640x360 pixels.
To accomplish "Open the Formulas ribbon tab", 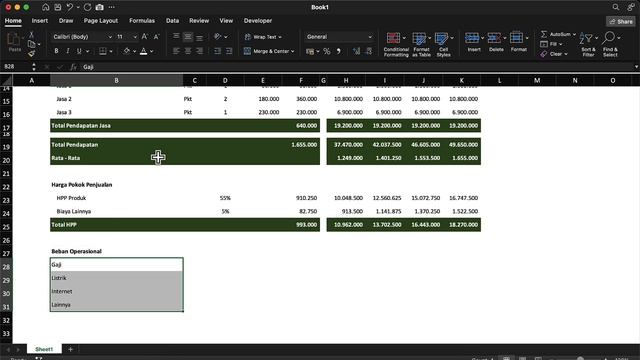I will [142, 20].
